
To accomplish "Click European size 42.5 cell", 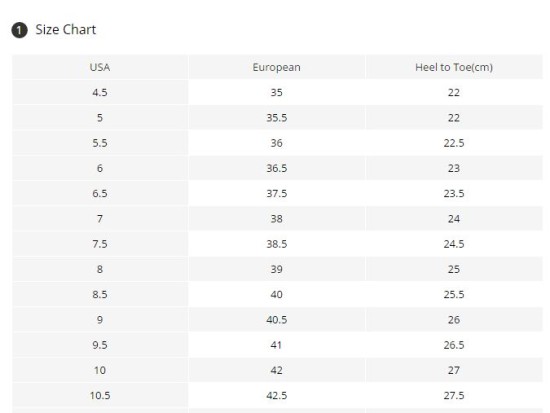I will (277, 395).
